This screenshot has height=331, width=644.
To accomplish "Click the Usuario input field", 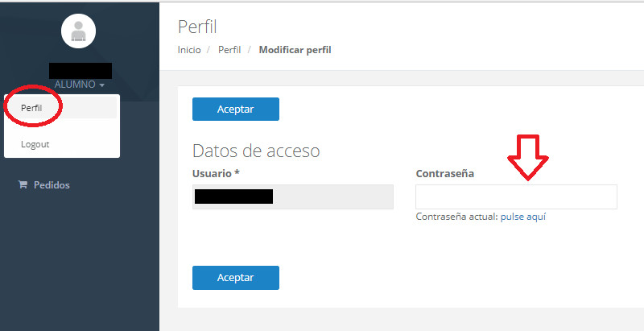I will 293,197.
